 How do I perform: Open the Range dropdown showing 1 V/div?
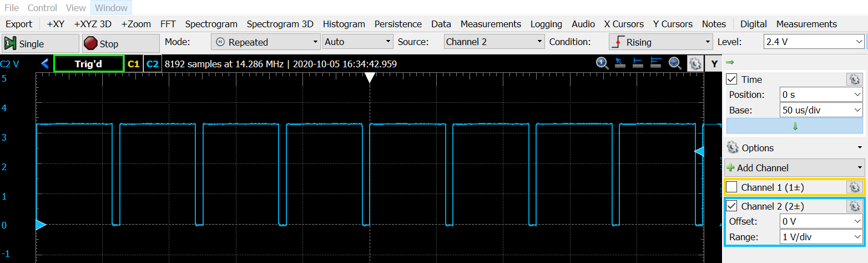[821, 237]
